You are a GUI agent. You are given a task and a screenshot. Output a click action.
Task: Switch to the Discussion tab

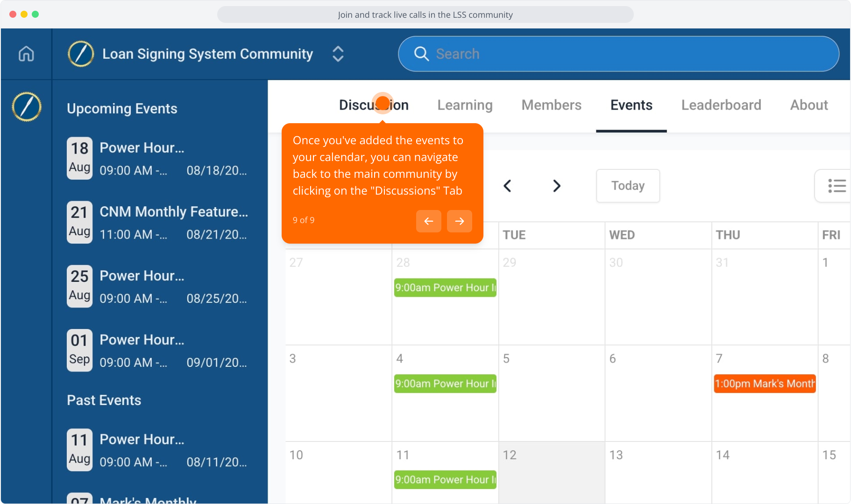click(374, 105)
